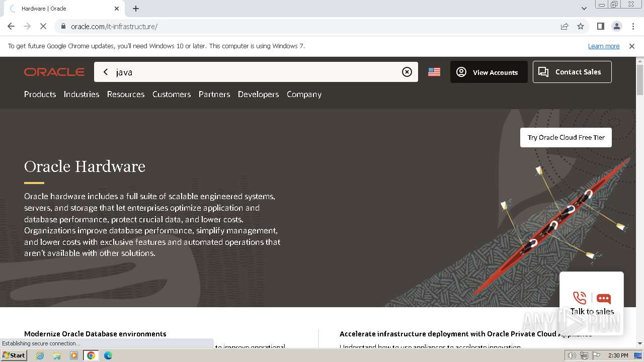Image resolution: width=644 pixels, height=362 pixels.
Task: Open the Talk to sales chat bubble icon
Action: pos(604,298)
